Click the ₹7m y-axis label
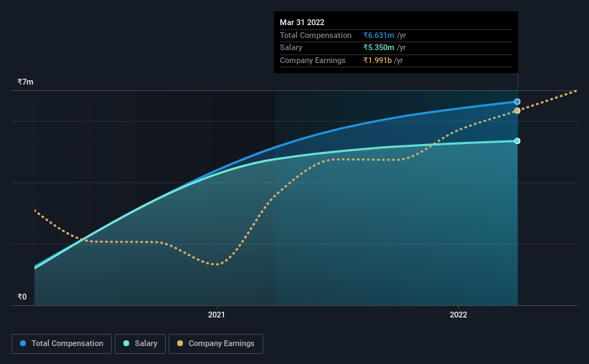The image size is (589, 364). pyautogui.click(x=25, y=82)
